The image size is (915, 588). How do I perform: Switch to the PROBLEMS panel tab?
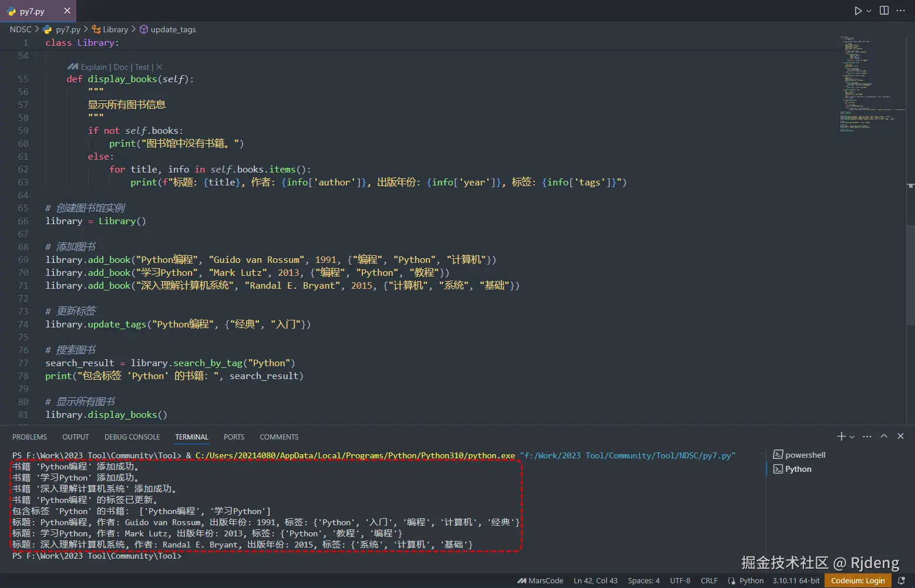pyautogui.click(x=29, y=437)
